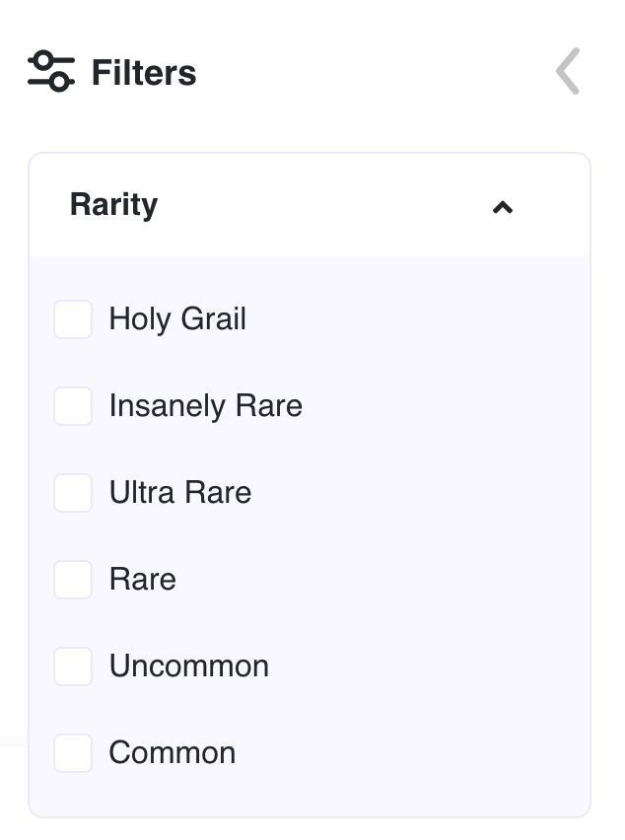Collapse the Filters panel with left chevron

pyautogui.click(x=568, y=72)
